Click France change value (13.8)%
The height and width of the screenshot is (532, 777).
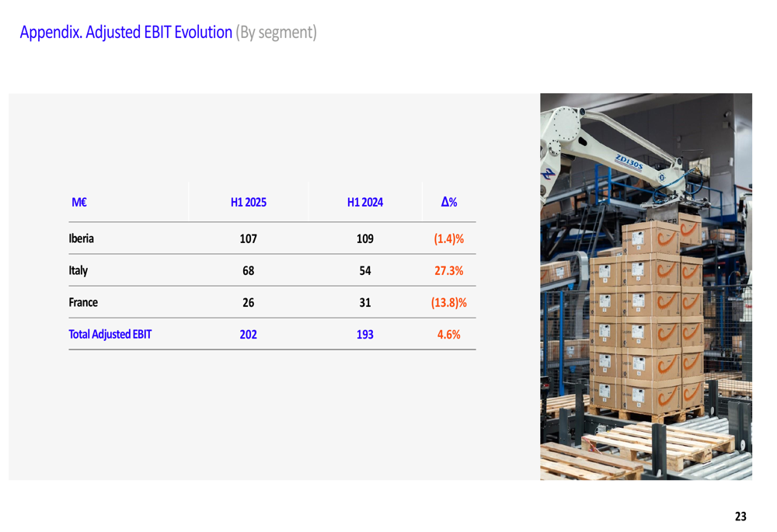click(449, 303)
